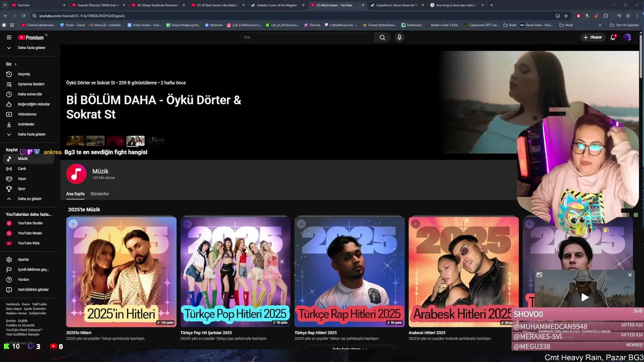Click Arabesk Hitleri 2025 title text
644x362 pixels.
pyautogui.click(x=427, y=333)
